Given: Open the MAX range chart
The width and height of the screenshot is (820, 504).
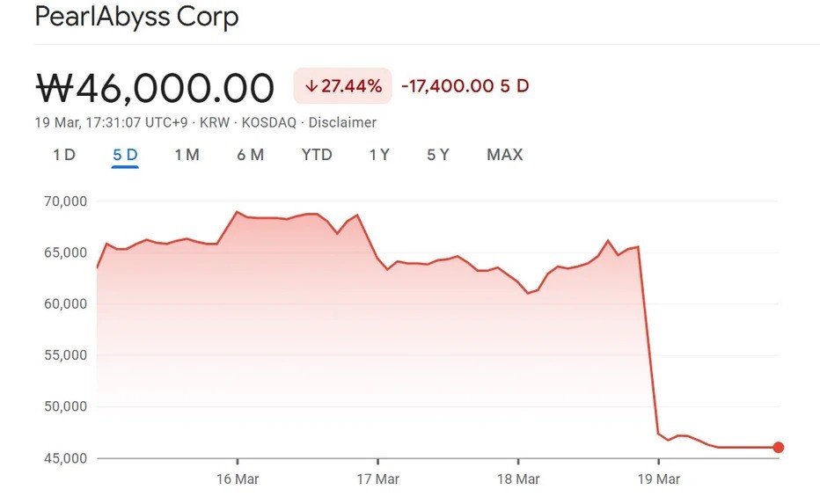Looking at the screenshot, I should [505, 155].
